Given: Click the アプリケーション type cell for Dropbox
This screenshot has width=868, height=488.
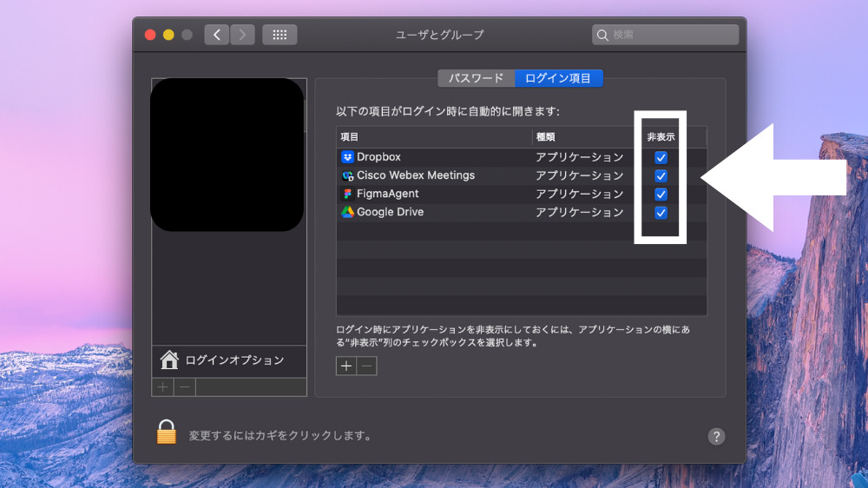Looking at the screenshot, I should [580, 157].
